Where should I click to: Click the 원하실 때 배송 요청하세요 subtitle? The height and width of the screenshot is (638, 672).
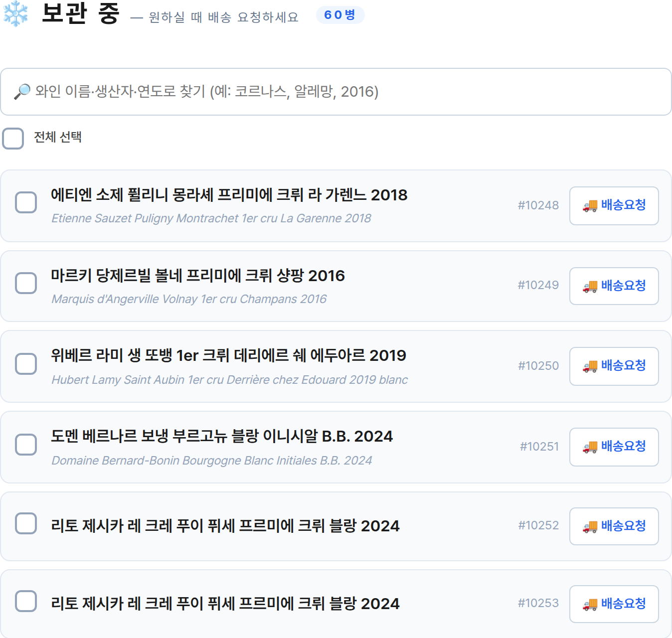(x=223, y=17)
